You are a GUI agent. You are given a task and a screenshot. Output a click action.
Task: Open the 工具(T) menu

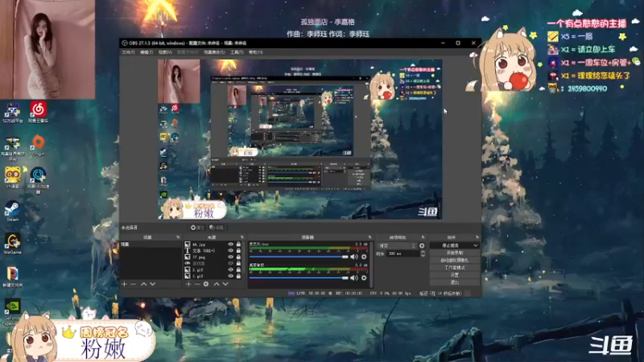(x=237, y=52)
